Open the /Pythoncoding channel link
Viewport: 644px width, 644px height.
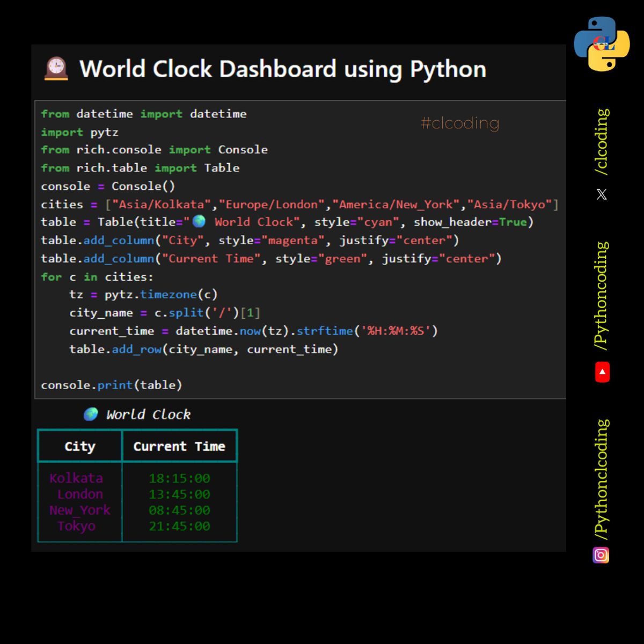tap(602, 296)
